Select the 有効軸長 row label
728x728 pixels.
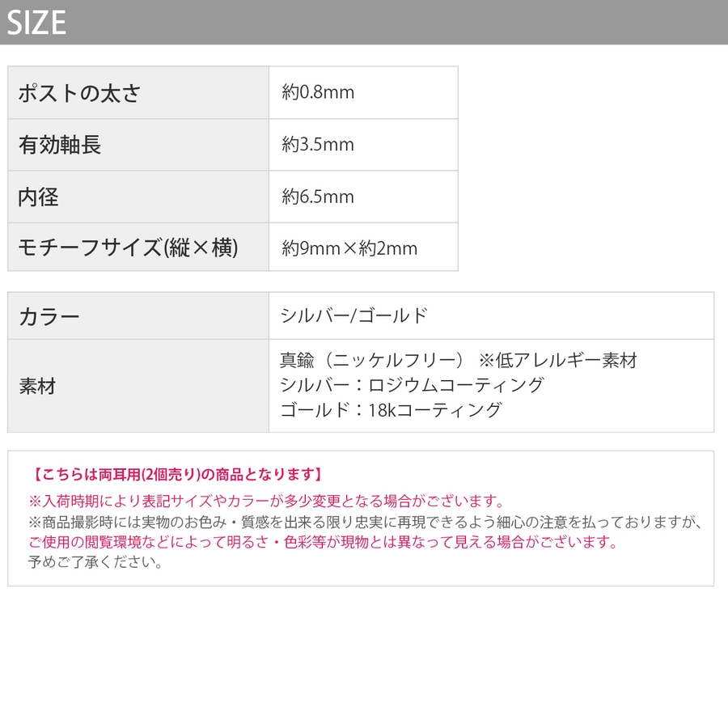click(60, 146)
